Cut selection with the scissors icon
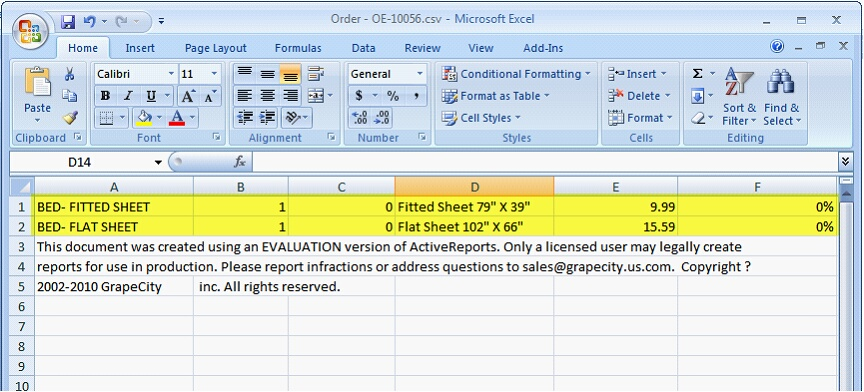Screen dimensions: 864x392 [x=69, y=74]
